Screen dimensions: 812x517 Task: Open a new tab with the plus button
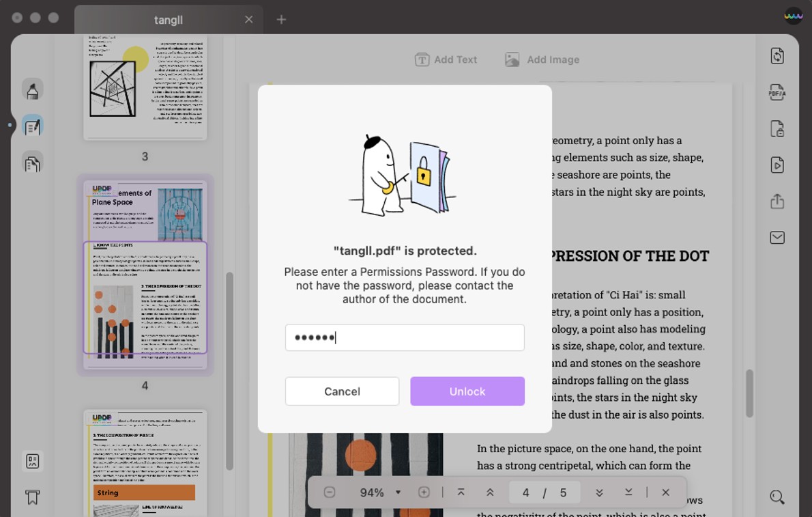click(x=281, y=19)
